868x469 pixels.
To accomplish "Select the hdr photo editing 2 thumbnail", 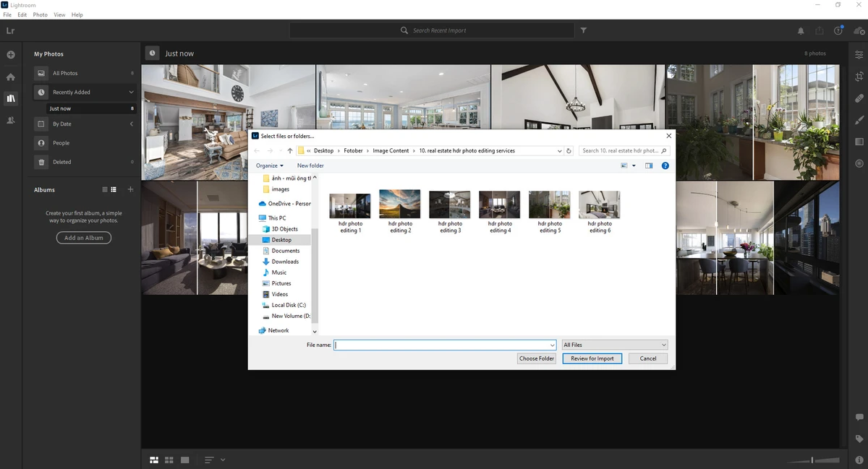I will pos(399,205).
